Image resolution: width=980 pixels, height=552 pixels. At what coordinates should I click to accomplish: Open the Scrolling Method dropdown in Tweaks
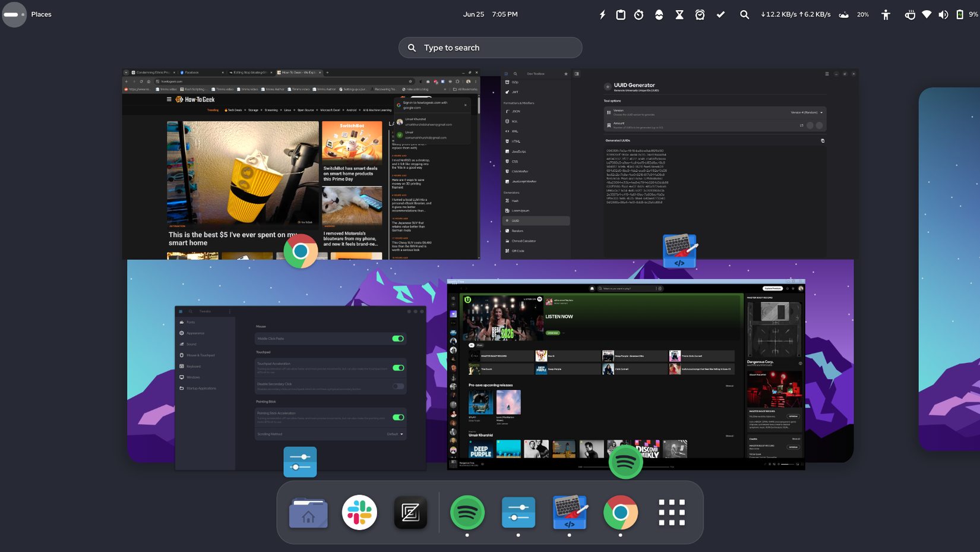[395, 434]
